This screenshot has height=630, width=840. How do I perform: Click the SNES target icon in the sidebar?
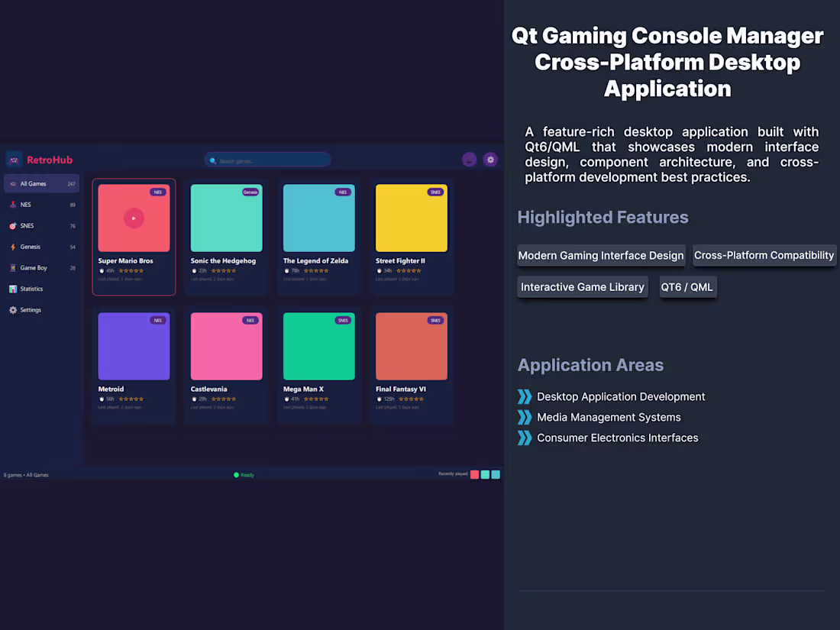pyautogui.click(x=12, y=225)
